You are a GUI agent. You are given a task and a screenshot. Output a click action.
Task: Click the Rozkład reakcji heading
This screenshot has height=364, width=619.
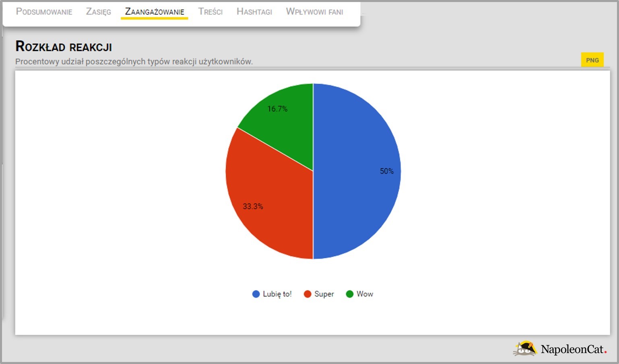click(x=64, y=47)
